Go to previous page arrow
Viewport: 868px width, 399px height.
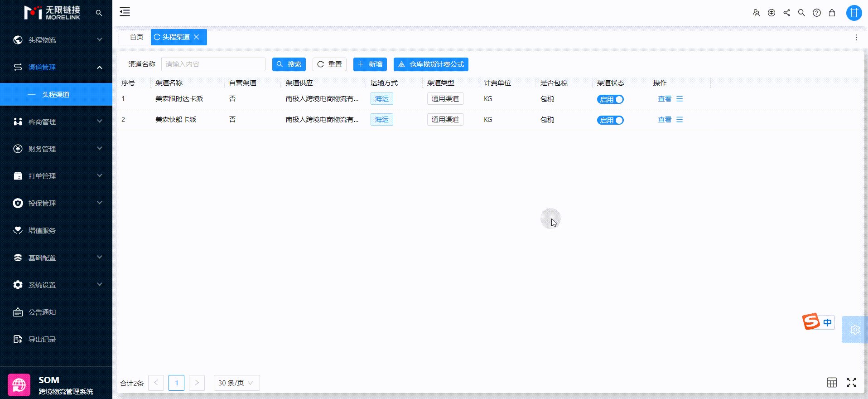(156, 383)
